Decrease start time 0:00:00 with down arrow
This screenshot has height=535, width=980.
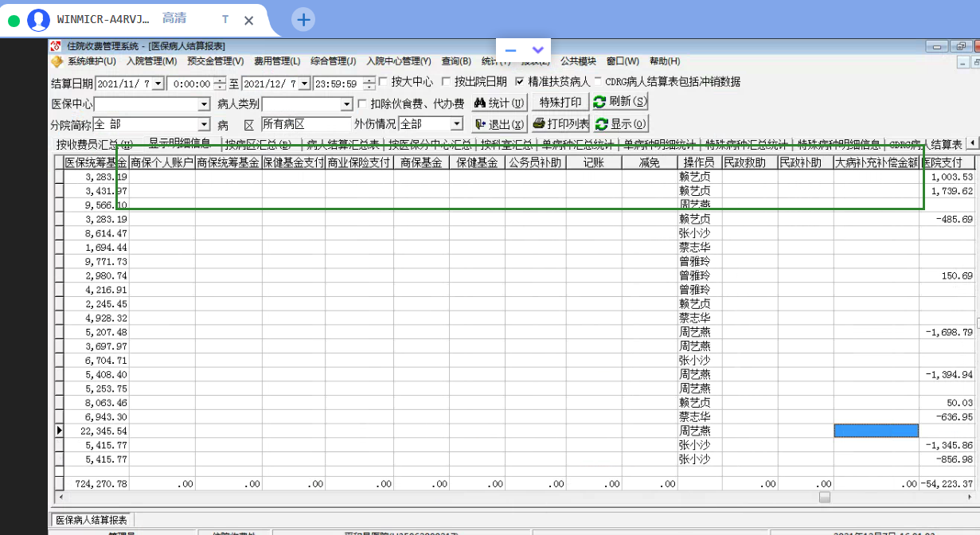click(x=220, y=87)
